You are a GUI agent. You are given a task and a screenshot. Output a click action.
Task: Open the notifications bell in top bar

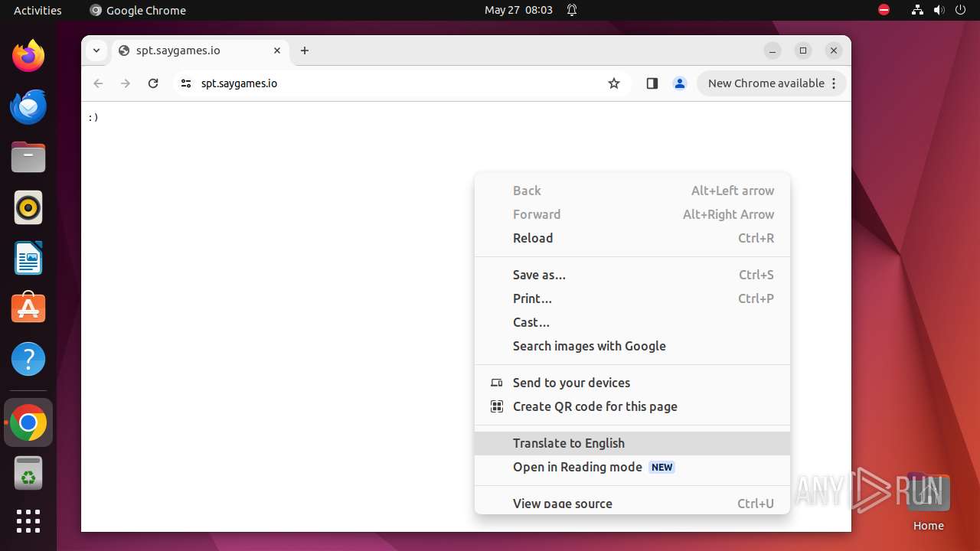click(x=572, y=10)
